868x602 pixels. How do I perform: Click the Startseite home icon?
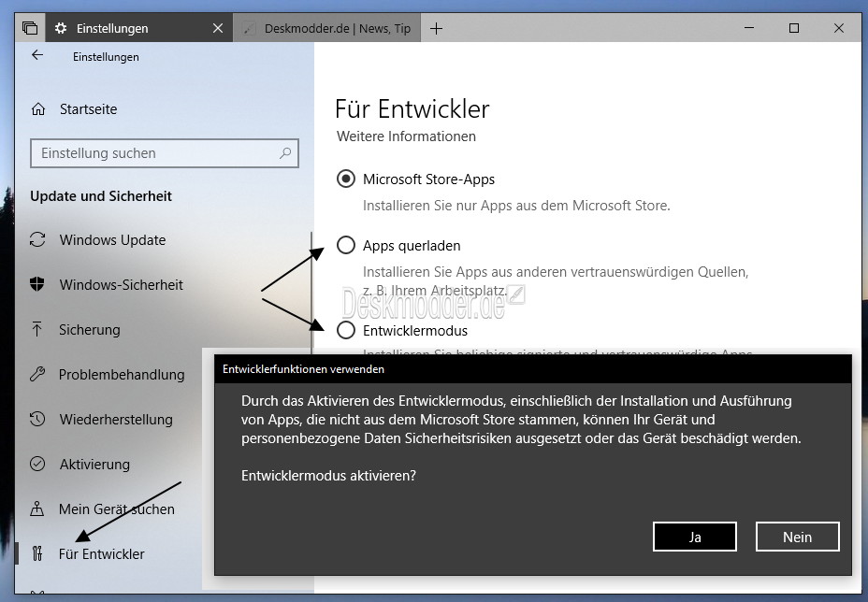click(38, 109)
